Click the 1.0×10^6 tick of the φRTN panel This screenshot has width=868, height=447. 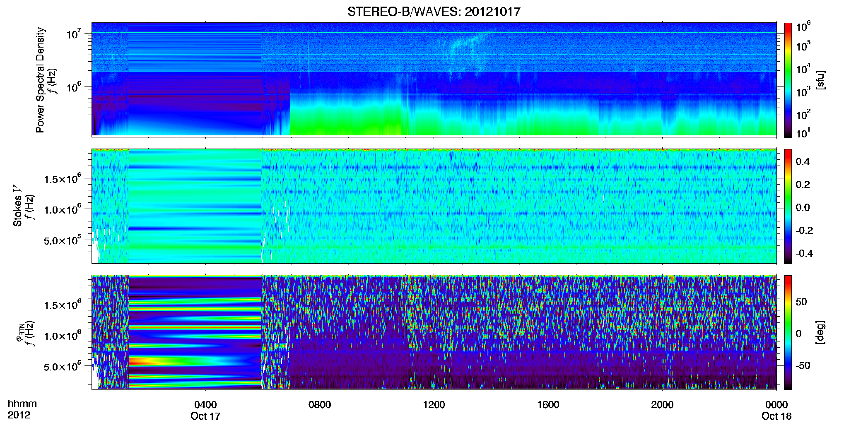[x=63, y=336]
